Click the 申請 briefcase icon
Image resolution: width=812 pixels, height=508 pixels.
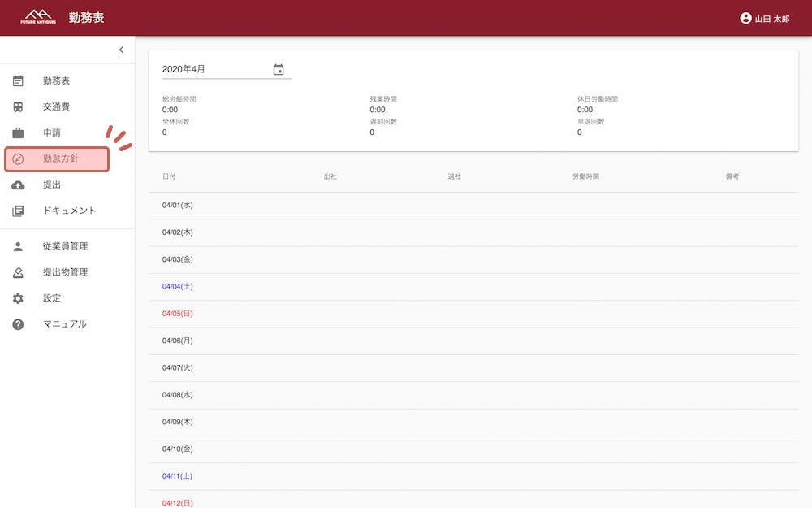18,133
